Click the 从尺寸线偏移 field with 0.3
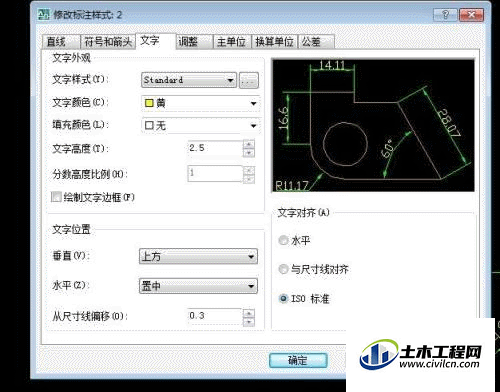Screen dimensions: 500x392 pos(215,317)
